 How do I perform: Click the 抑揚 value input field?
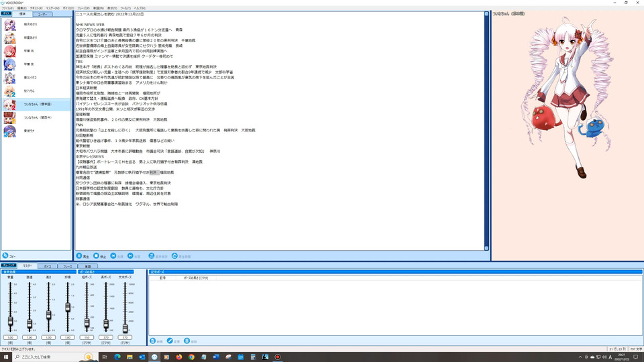[68, 337]
